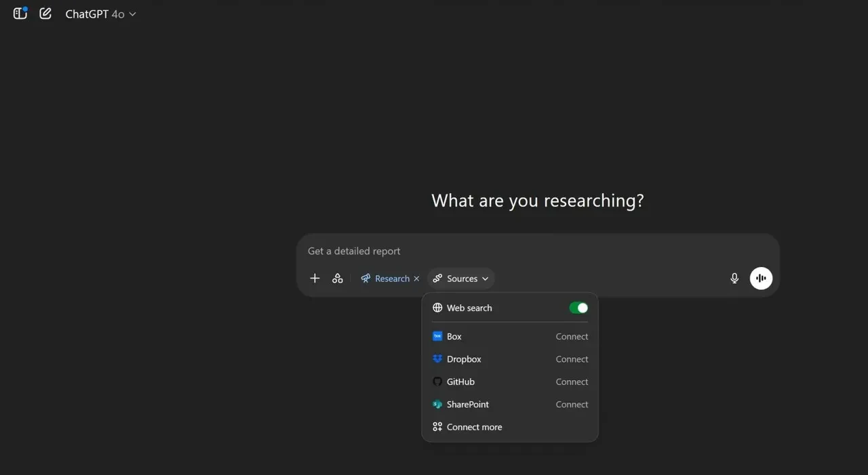This screenshot has height=475, width=868.
Task: Connect the GitHub source
Action: click(x=572, y=382)
